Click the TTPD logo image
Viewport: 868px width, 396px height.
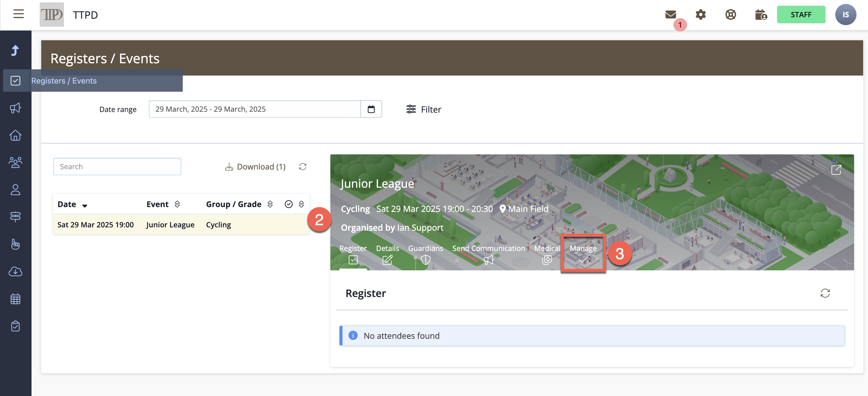pyautogui.click(x=52, y=15)
